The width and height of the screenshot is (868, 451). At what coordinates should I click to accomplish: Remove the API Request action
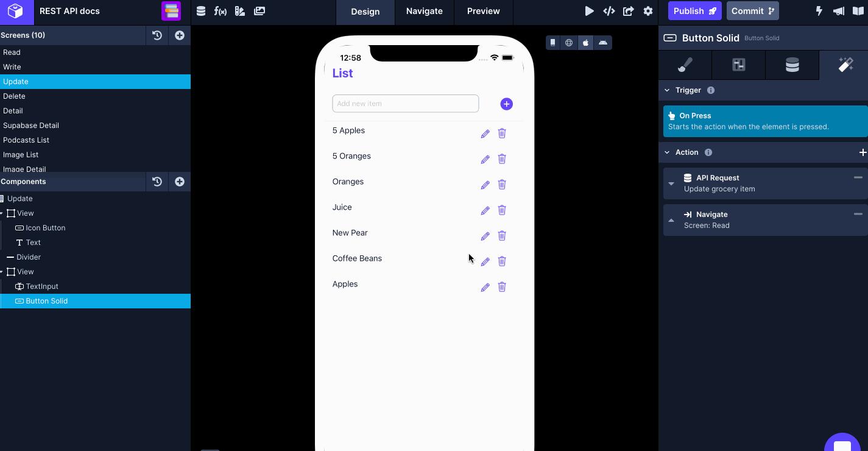coord(858,177)
